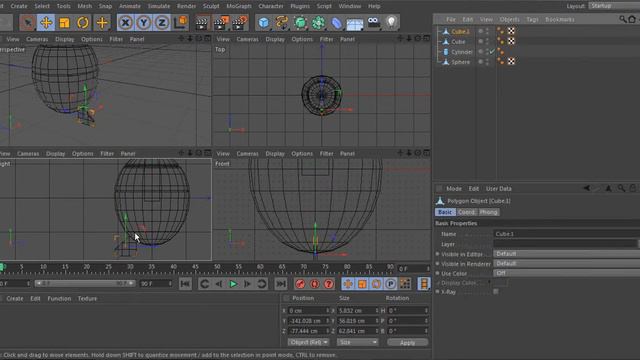Click the Record Active Objects button
This screenshot has height=360, width=640.
pos(300,284)
